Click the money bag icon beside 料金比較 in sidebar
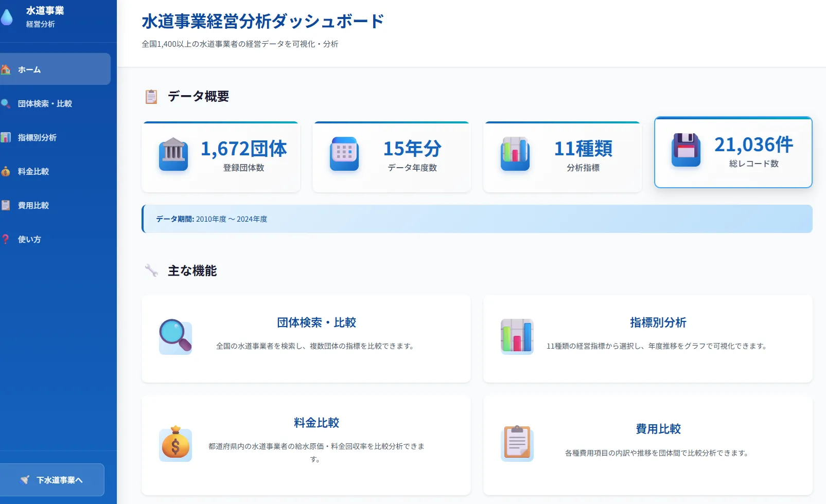 pos(6,171)
